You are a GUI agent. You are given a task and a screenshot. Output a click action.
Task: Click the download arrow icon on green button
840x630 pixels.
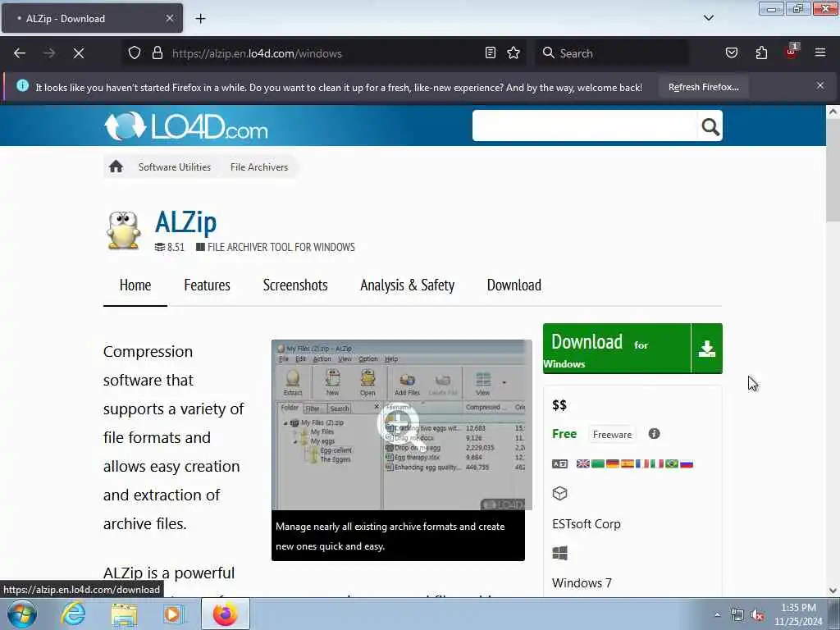pos(706,348)
